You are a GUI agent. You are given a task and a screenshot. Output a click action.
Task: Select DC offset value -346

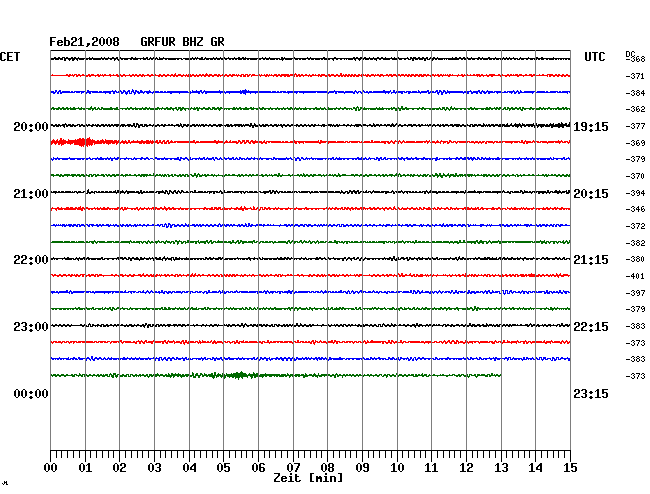tap(635, 209)
